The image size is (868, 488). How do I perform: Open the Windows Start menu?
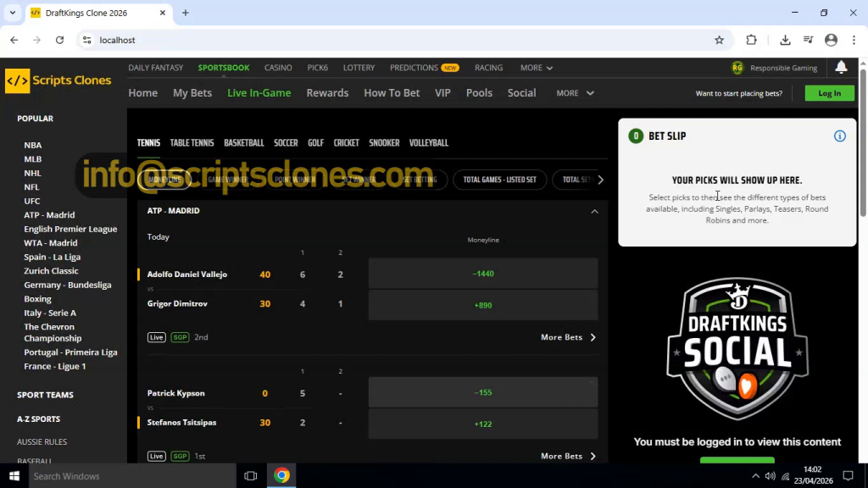pos(14,476)
